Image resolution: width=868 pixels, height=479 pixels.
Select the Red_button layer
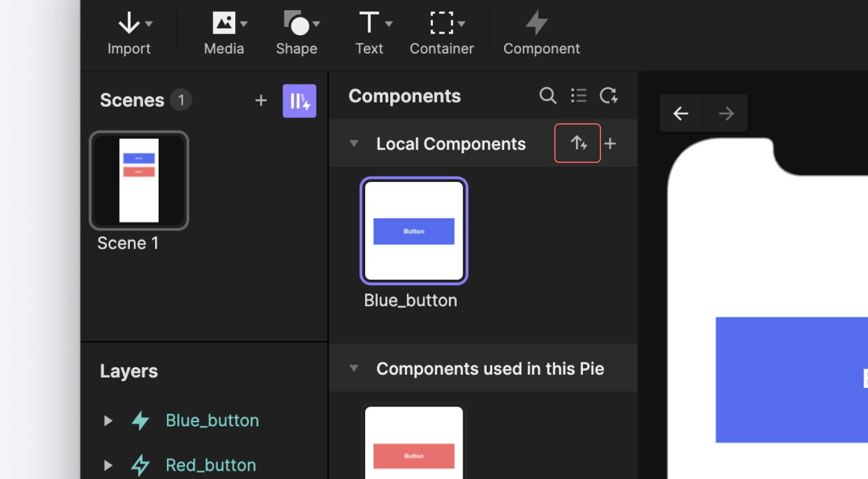(x=211, y=465)
